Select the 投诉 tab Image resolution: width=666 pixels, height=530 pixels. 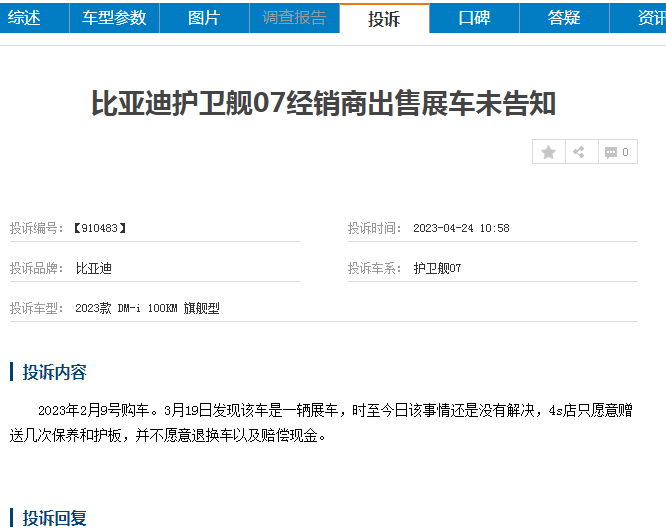[x=384, y=18]
